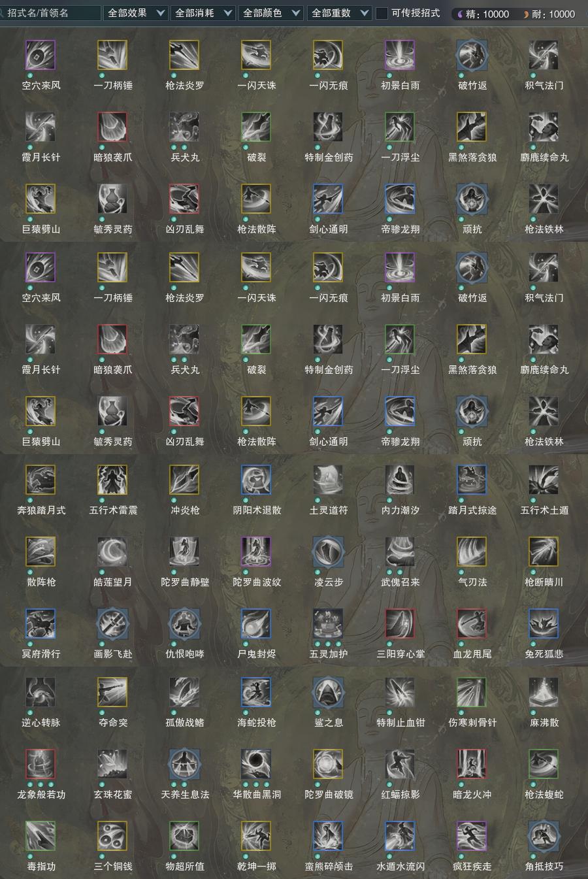Choose the 陀罗曲静壁 skill icon
The width and height of the screenshot is (588, 879).
pos(184,552)
